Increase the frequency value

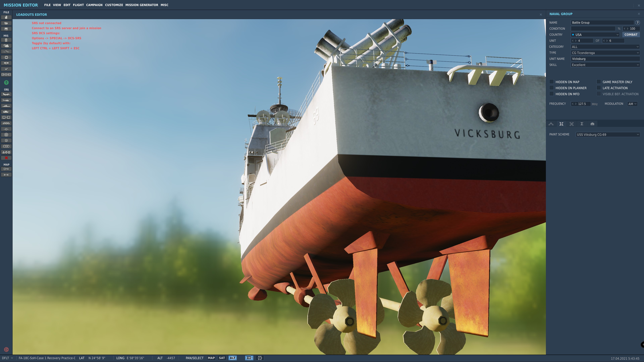click(576, 104)
